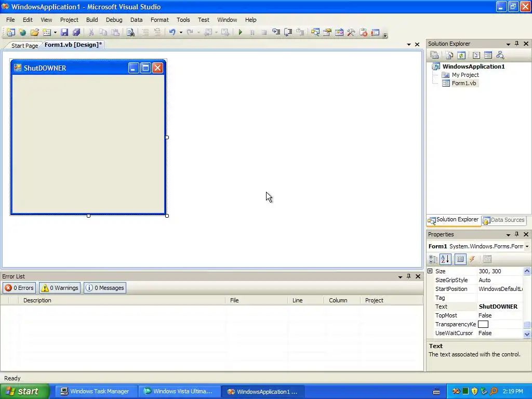Open Solution Explorer window position dropdown
The width and height of the screenshot is (532, 399).
[x=508, y=44]
